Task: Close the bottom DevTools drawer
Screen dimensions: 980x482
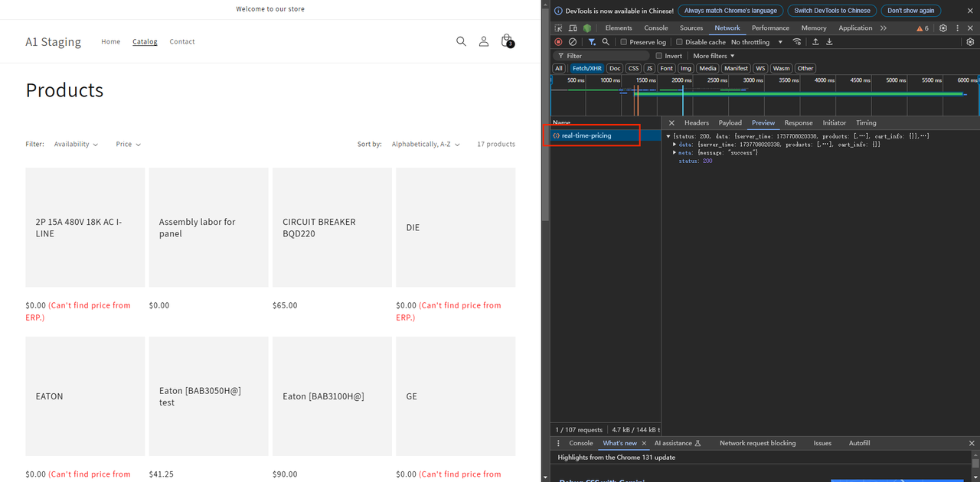Action: (x=972, y=443)
